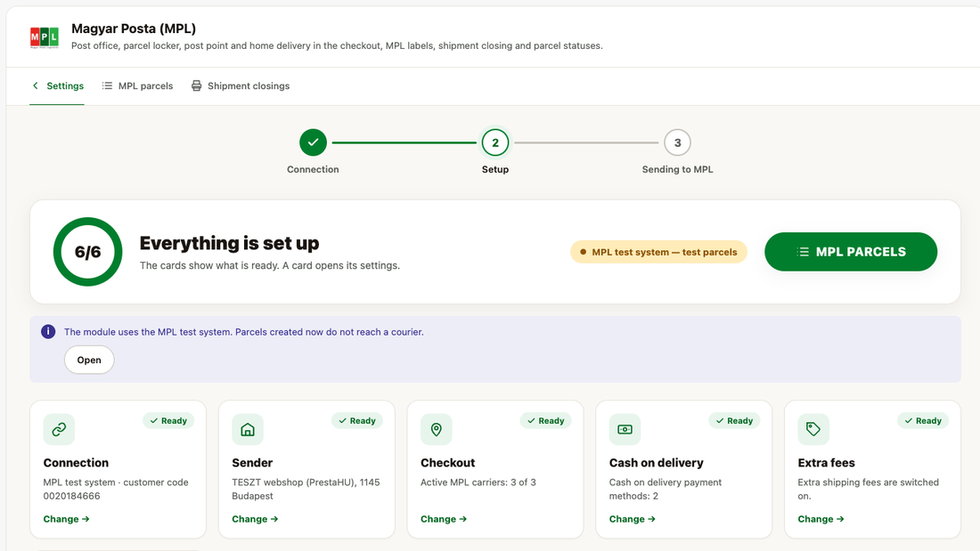Click Change link on Sender card
The image size is (980, 551).
(x=255, y=519)
